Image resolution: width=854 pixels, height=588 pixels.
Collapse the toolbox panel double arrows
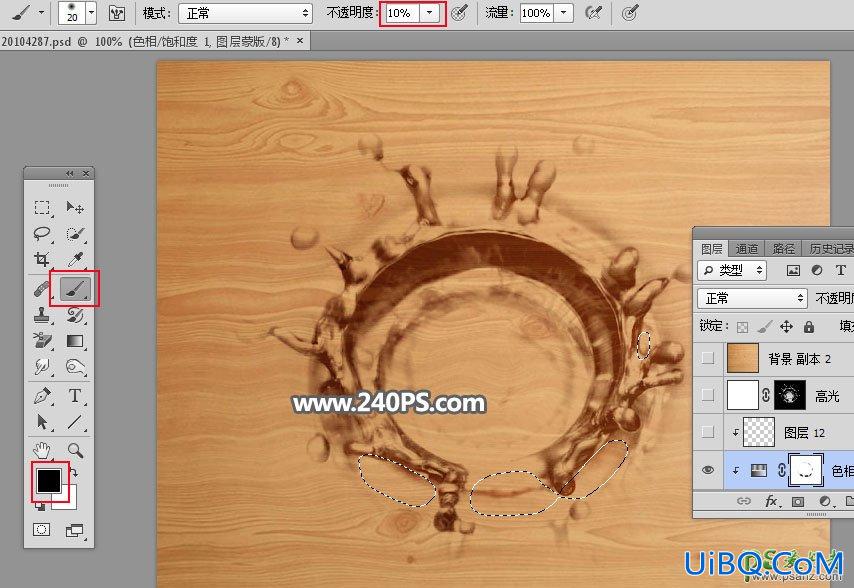[70, 173]
